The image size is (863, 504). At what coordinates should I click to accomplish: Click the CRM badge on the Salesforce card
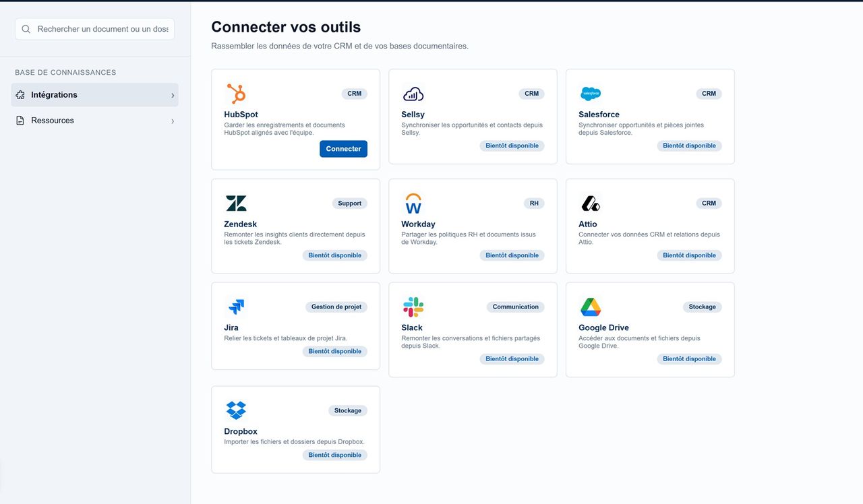coord(709,94)
